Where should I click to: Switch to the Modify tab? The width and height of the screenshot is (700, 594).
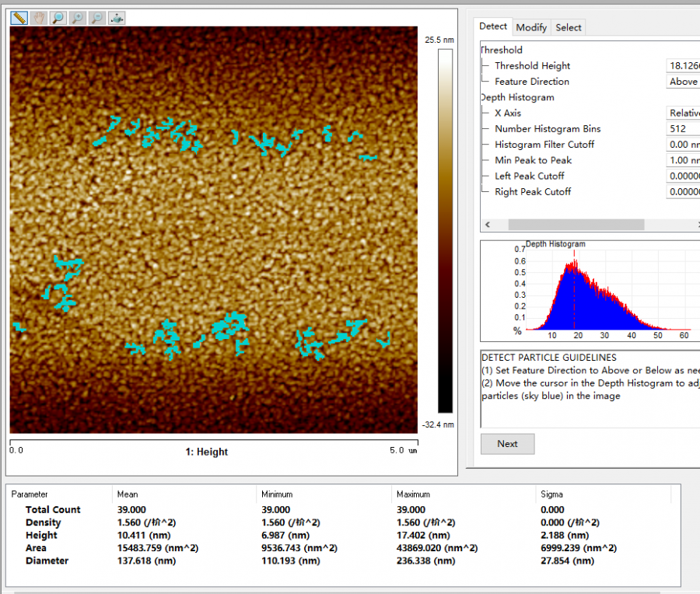[x=531, y=27]
